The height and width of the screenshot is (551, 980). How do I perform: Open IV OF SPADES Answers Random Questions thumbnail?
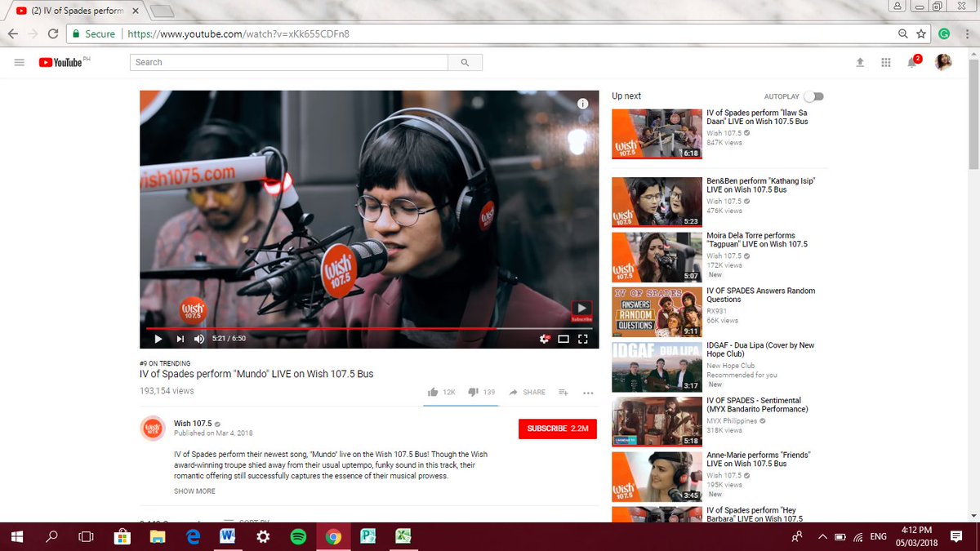[x=657, y=312]
